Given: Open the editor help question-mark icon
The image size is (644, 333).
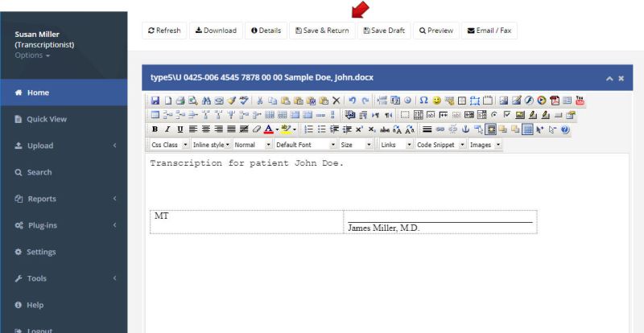Looking at the screenshot, I should (x=565, y=129).
